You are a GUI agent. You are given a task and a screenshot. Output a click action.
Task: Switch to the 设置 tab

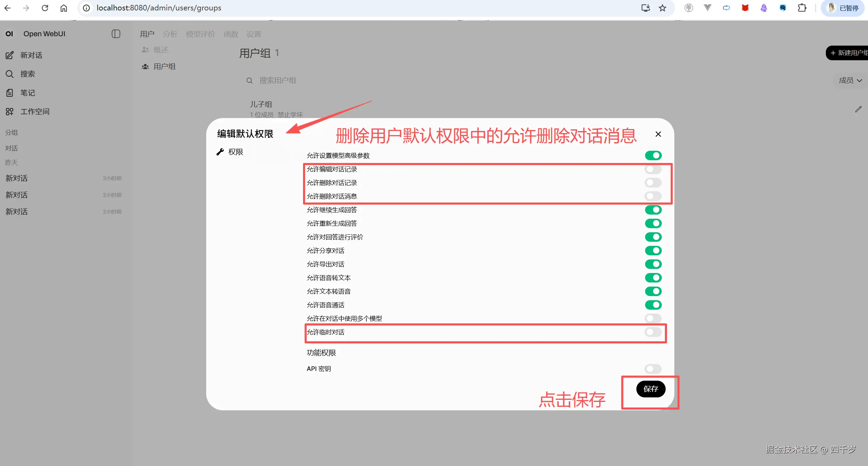coord(253,34)
